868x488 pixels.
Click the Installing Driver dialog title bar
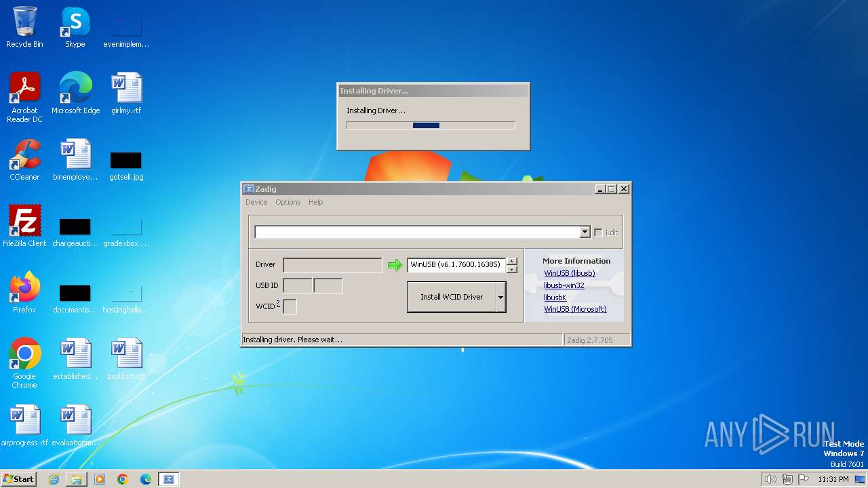point(433,91)
